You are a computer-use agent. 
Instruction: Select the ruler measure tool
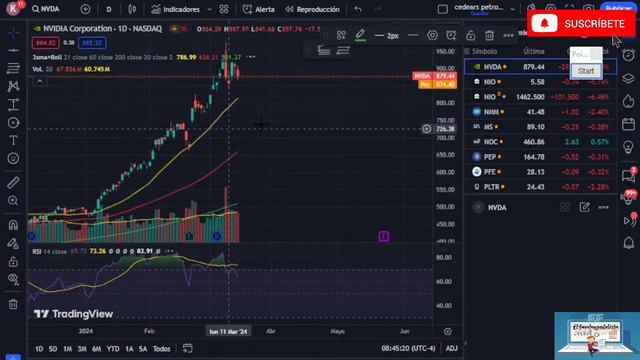click(x=13, y=182)
